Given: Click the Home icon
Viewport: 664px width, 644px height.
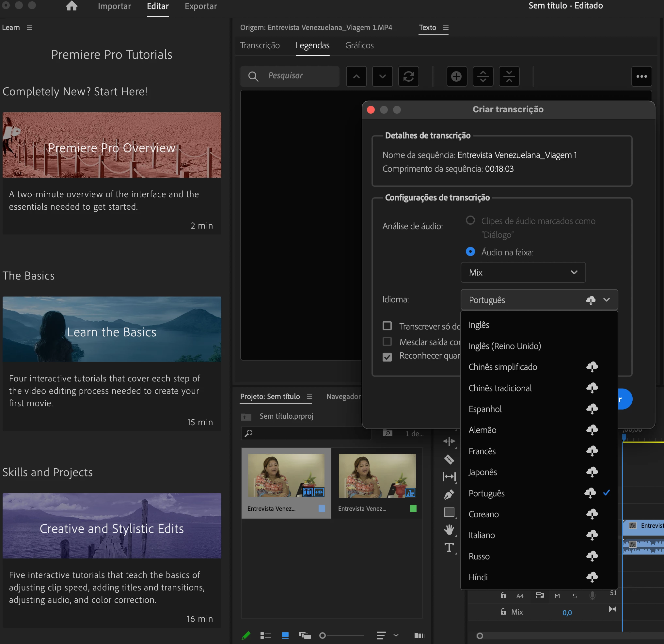Looking at the screenshot, I should pos(71,6).
